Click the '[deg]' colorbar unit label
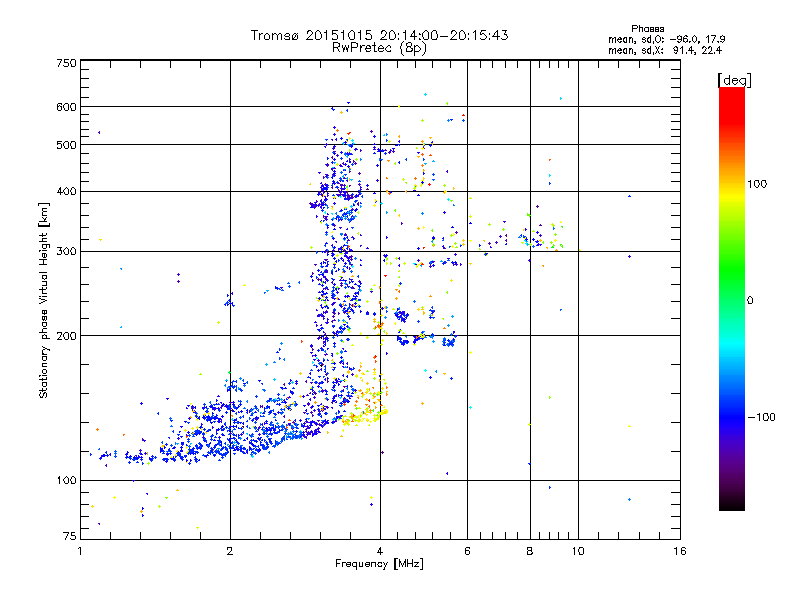The width and height of the screenshot is (800, 600). [x=734, y=80]
